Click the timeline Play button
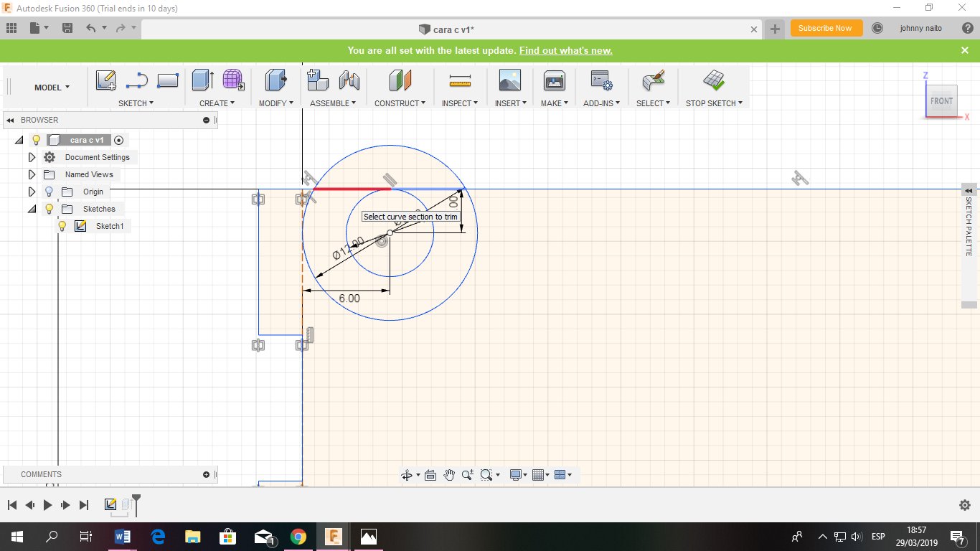This screenshot has width=980, height=551. coord(47,505)
